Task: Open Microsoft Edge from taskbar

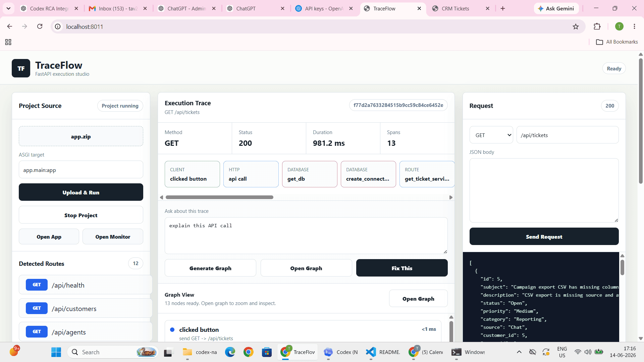Action: 230,352
